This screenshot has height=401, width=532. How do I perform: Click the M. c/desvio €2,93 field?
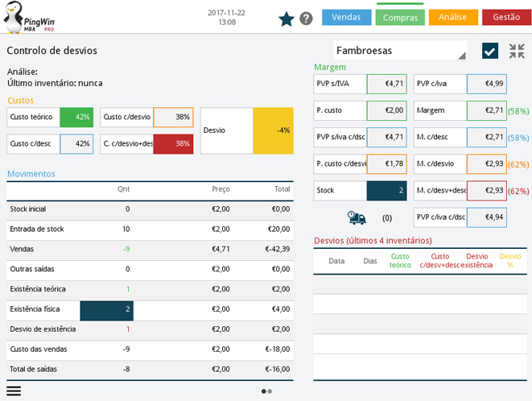tap(487, 164)
